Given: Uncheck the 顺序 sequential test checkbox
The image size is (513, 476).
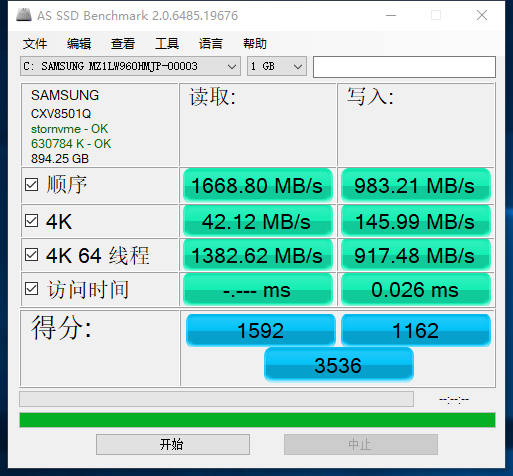Looking at the screenshot, I should click(x=31, y=184).
